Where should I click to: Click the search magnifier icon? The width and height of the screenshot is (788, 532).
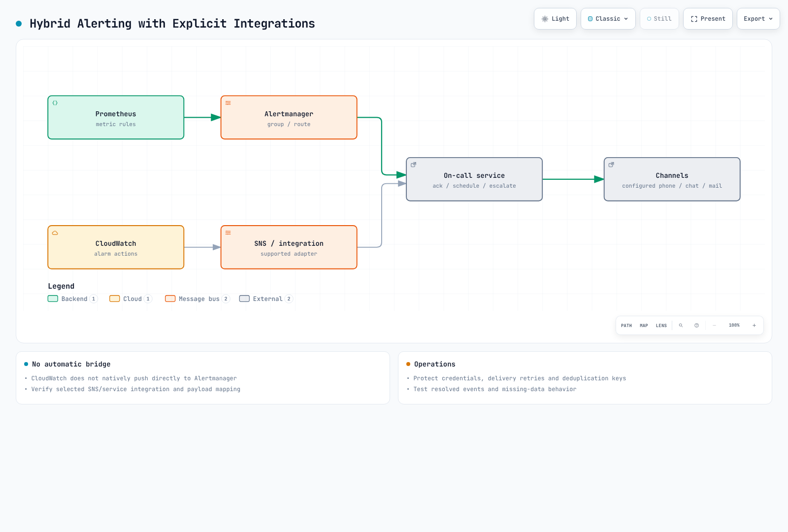(681, 326)
